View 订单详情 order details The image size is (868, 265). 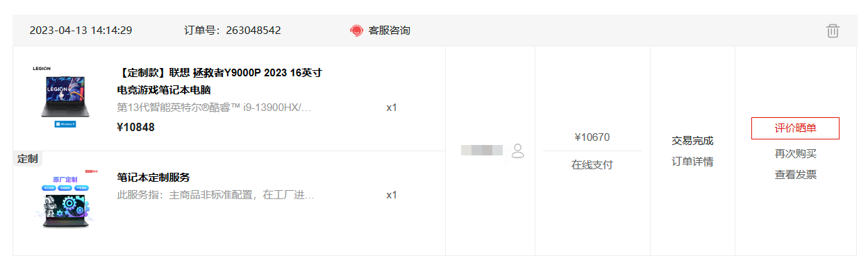(692, 162)
